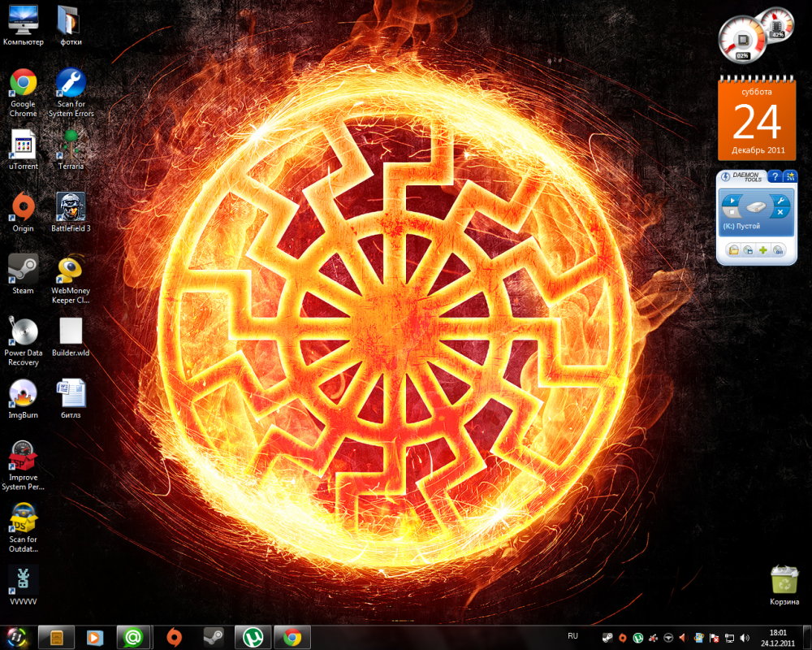Image resolution: width=812 pixels, height=650 pixels.
Task: Open the file explorer taskbar button
Action: pos(56,638)
